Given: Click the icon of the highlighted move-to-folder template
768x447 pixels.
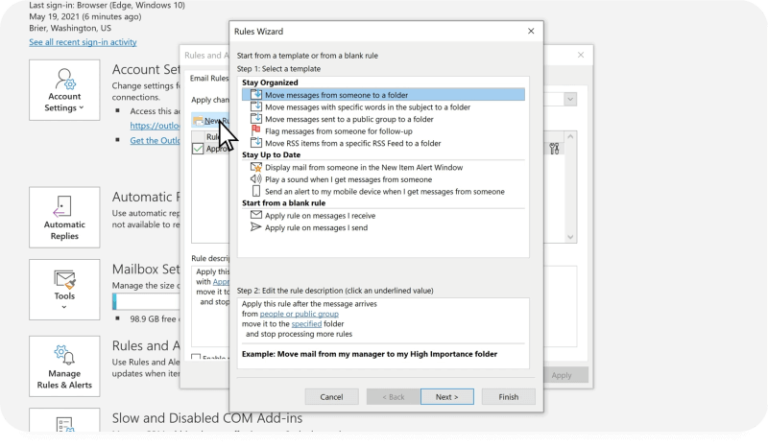Looking at the screenshot, I should pos(256,94).
